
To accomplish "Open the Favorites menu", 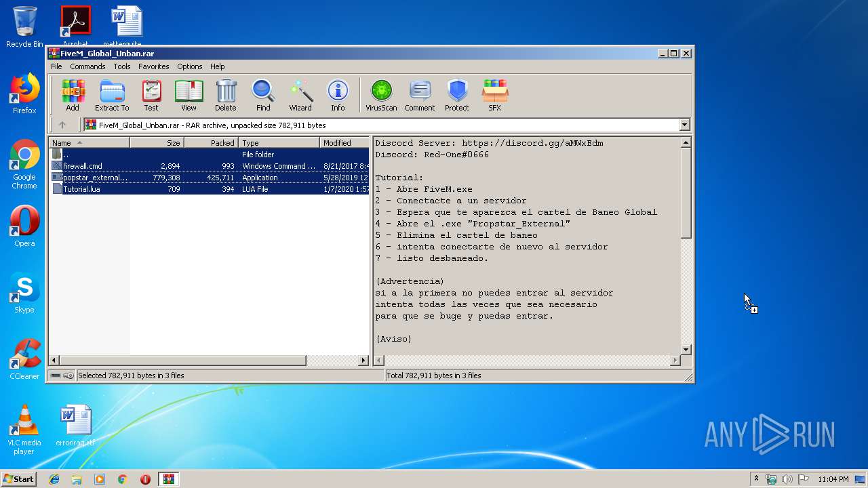I will point(154,66).
